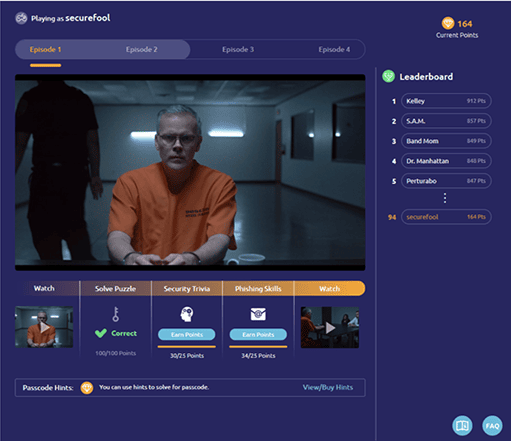Click the Security Trivia brain head icon

pyautogui.click(x=187, y=314)
